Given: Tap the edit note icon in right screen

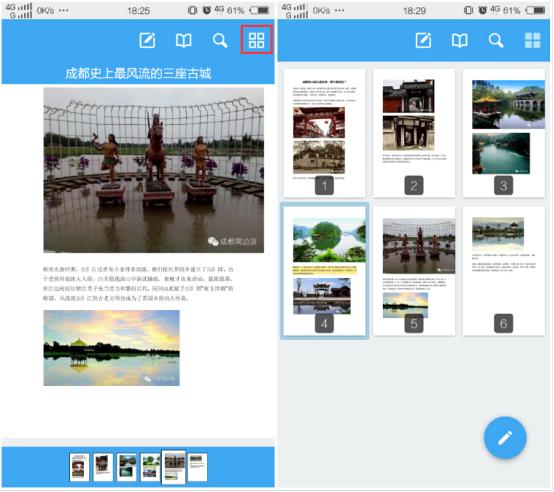Looking at the screenshot, I should (423, 40).
